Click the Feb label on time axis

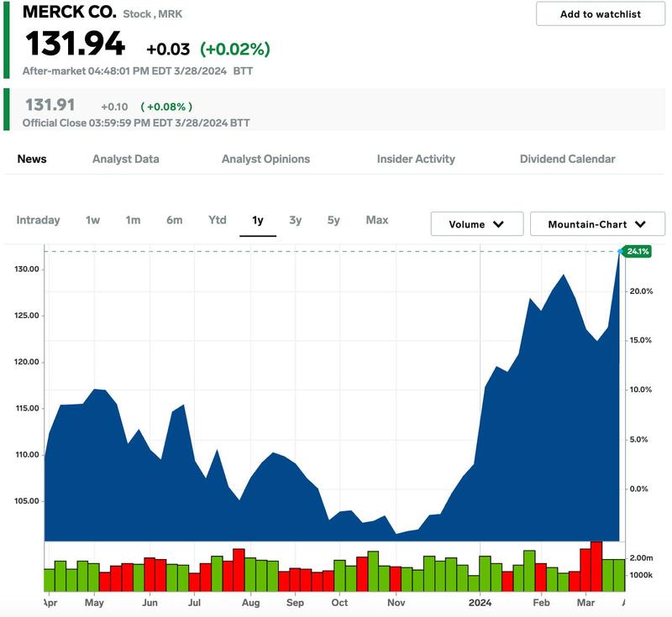pyautogui.click(x=541, y=603)
